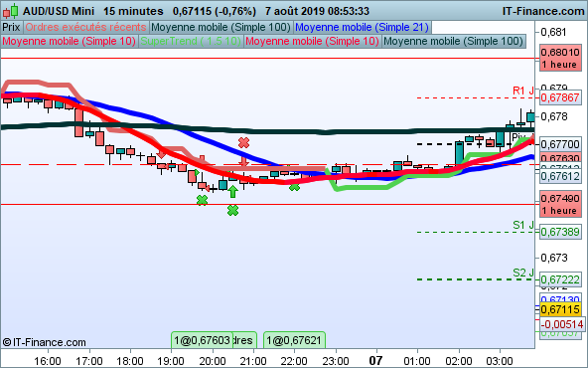Click the 0,67700 pivot price label
This screenshot has height=368, width=588.
[560, 144]
